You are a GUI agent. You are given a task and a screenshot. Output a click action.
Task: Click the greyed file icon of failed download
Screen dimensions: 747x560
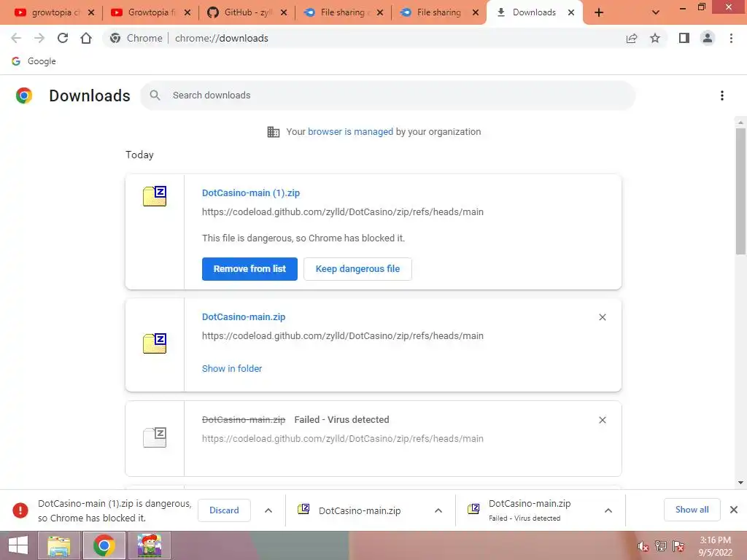tap(155, 437)
